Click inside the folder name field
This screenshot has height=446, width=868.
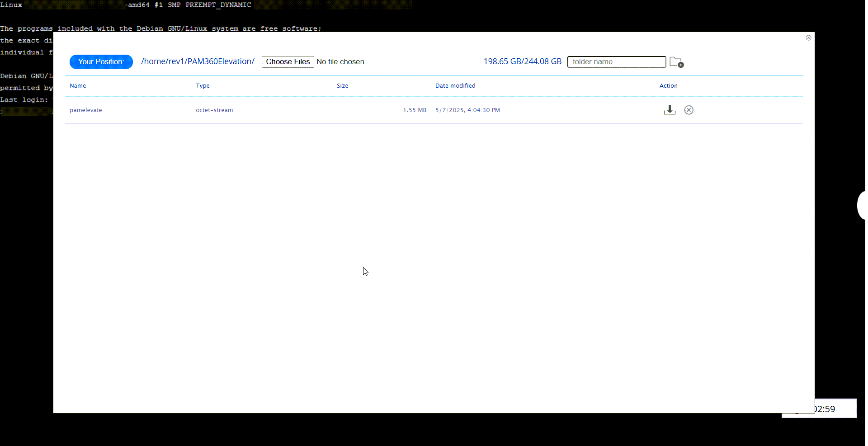pos(616,61)
